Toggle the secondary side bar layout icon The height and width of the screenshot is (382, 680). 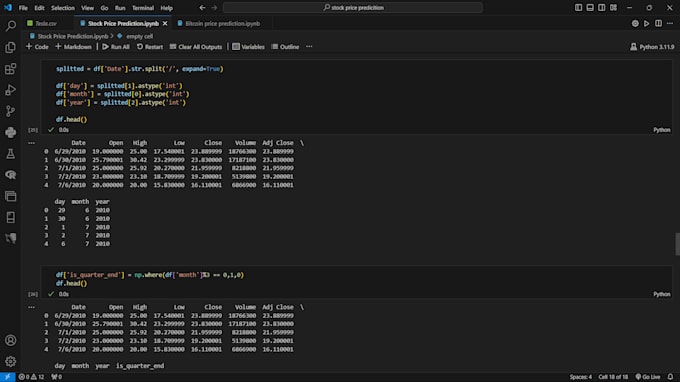(602, 7)
